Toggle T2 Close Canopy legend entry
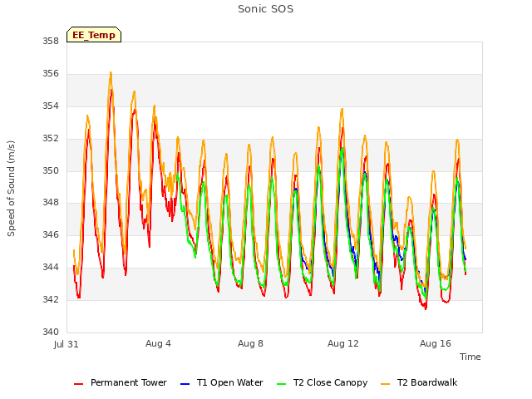The height and width of the screenshot is (399, 532). (323, 382)
